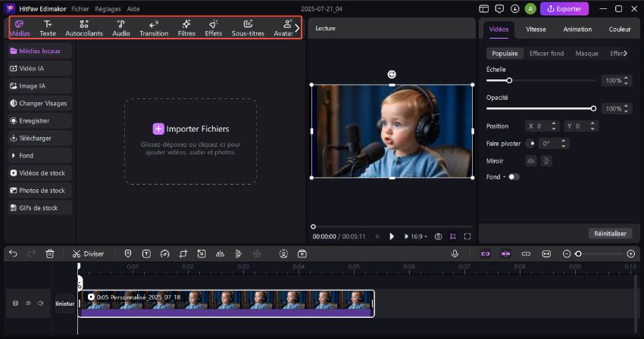Click the Exporter button
Viewport: 644px width, 339px height.
coord(564,8)
